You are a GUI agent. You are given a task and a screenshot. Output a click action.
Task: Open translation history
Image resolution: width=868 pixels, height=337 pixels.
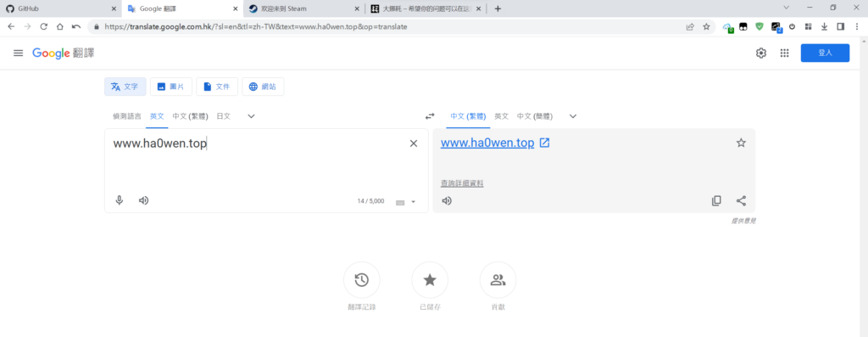pos(361,280)
